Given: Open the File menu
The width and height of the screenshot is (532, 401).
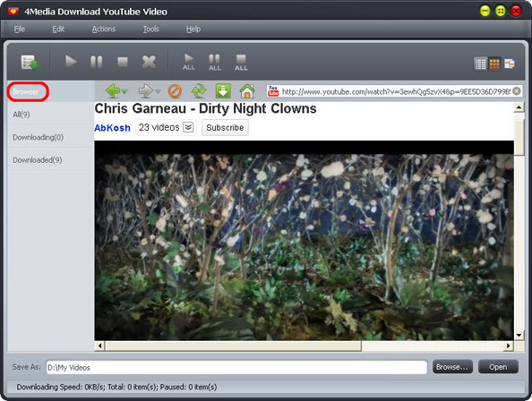Looking at the screenshot, I should pos(20,30).
